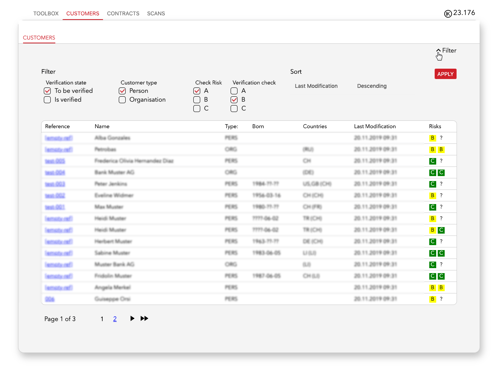Enable the Organisation customer type checkbox
The height and width of the screenshot is (369, 500).
[122, 100]
